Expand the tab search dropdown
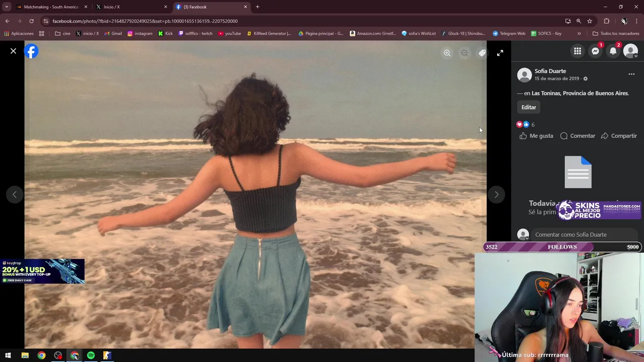The width and height of the screenshot is (644, 362). [7, 7]
